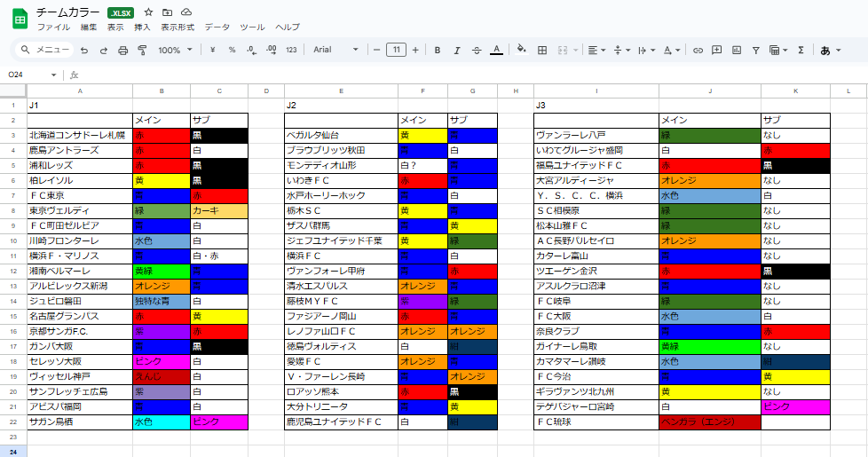868x457 pixels.
Task: Open the fill color bucket tool
Action: click(521, 50)
